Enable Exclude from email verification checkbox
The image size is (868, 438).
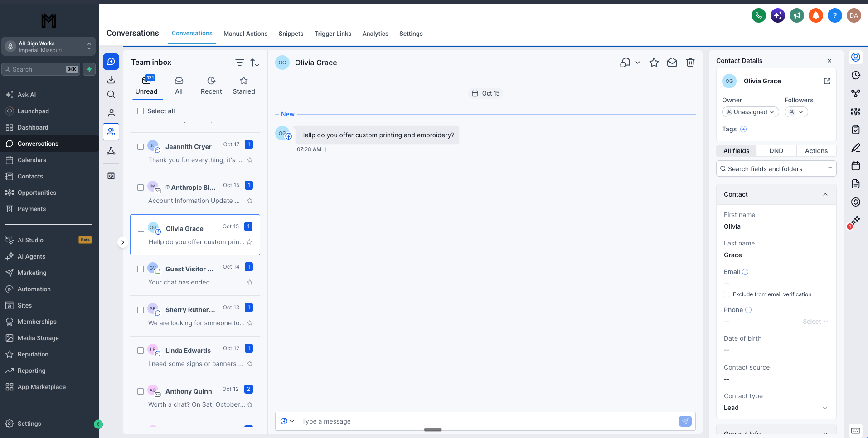727,294
